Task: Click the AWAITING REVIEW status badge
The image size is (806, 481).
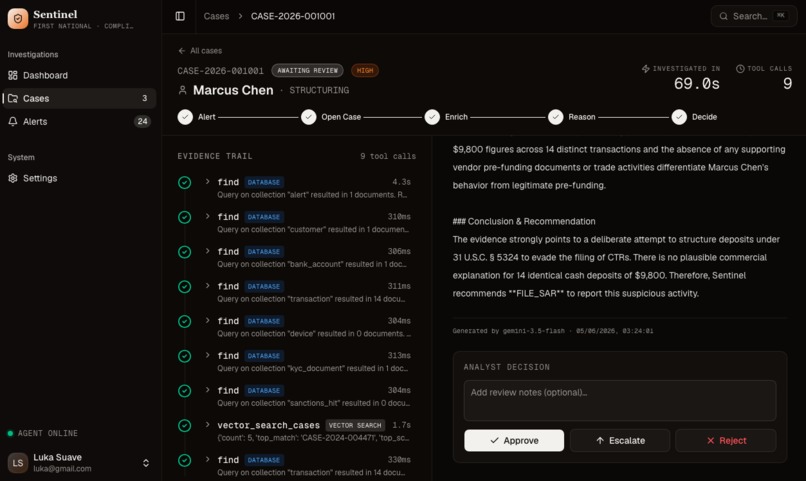Action: point(307,70)
